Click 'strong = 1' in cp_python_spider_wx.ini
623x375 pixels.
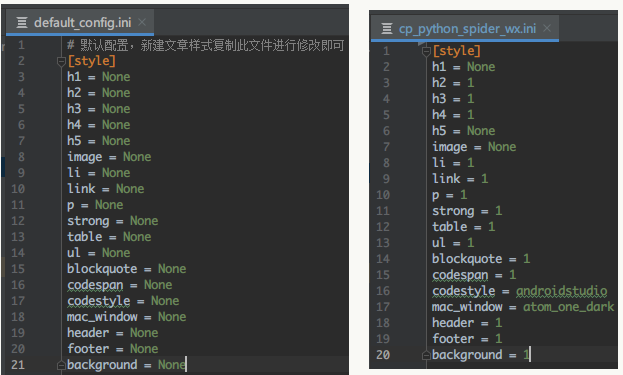(467, 211)
